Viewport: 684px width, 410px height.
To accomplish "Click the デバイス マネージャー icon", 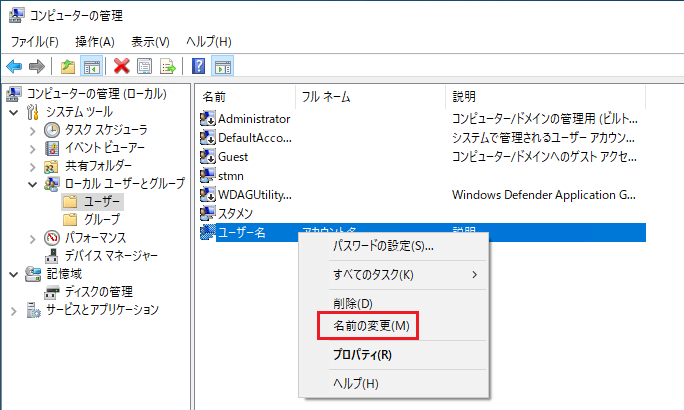I will click(52, 256).
